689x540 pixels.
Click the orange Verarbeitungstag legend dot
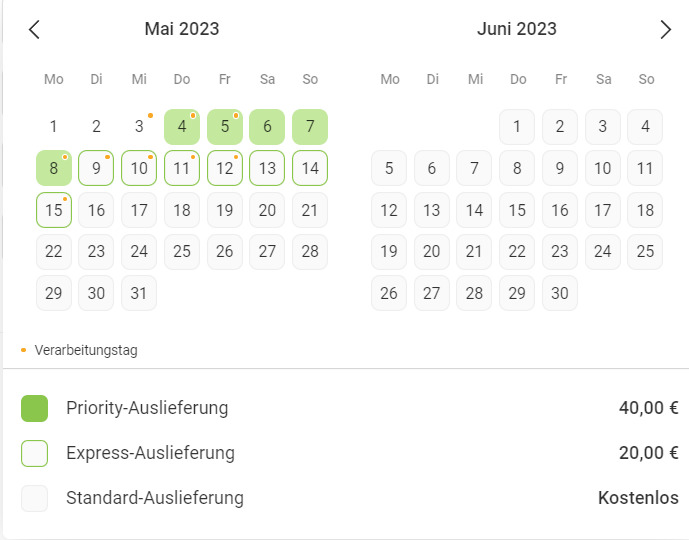(x=24, y=350)
